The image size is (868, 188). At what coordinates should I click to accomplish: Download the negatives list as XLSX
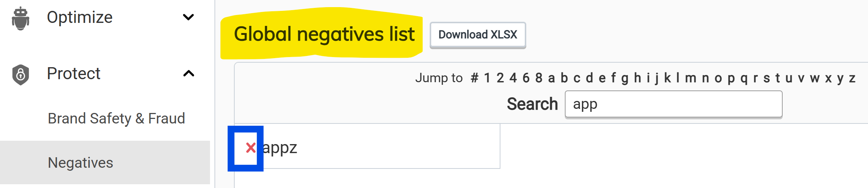(478, 35)
